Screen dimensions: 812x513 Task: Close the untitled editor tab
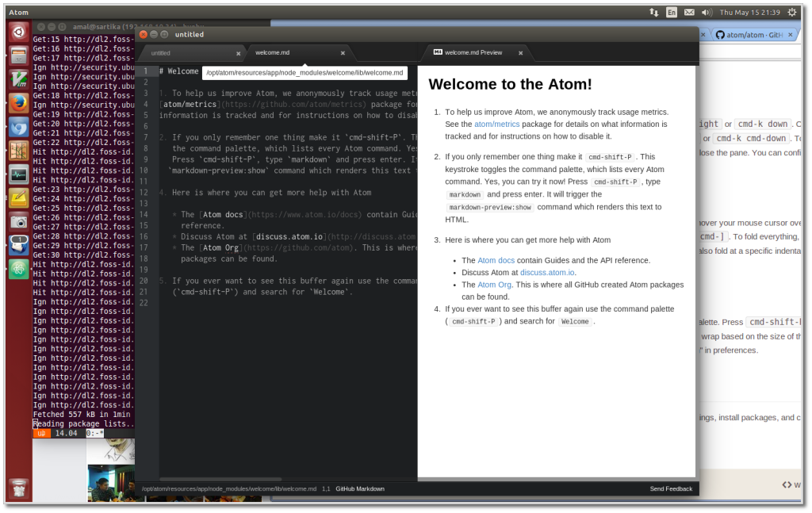pos(238,53)
